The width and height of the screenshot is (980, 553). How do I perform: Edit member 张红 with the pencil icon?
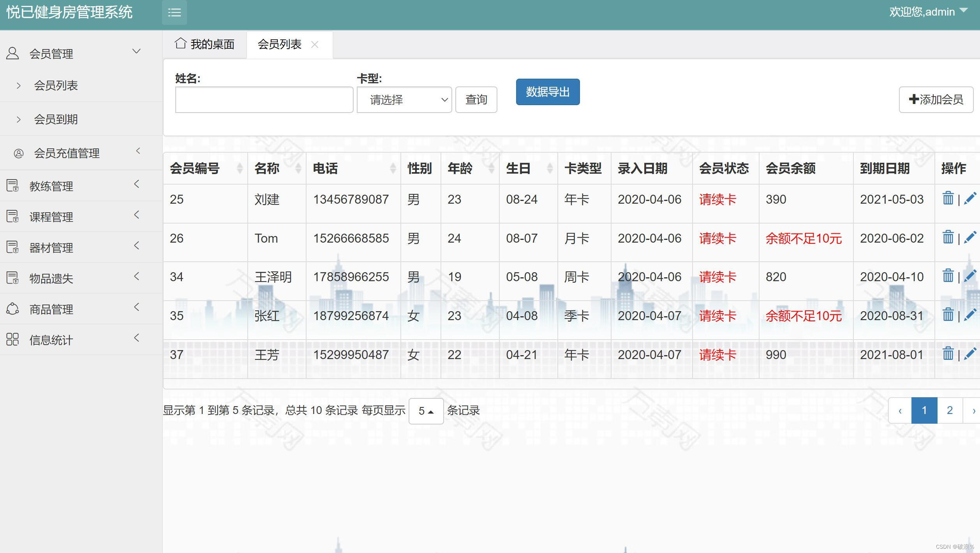coord(970,315)
